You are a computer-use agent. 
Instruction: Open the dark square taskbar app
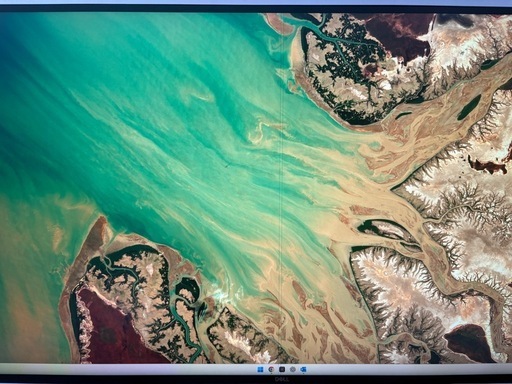(282, 369)
